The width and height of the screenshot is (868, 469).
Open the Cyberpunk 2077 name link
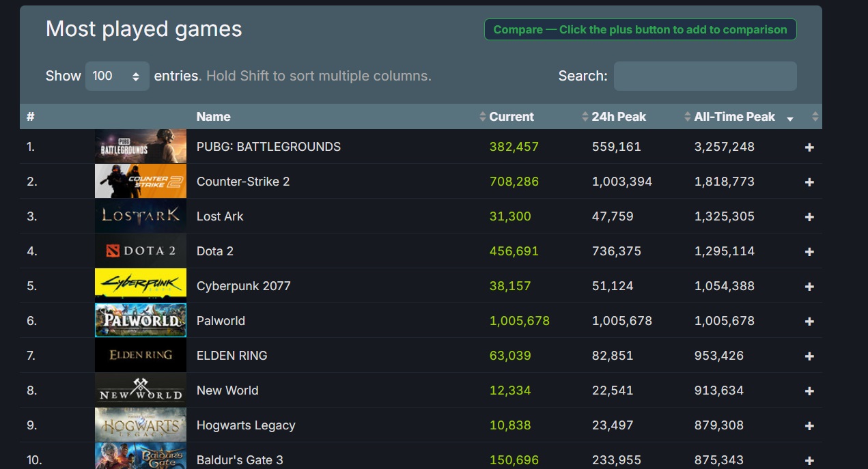[x=244, y=286]
